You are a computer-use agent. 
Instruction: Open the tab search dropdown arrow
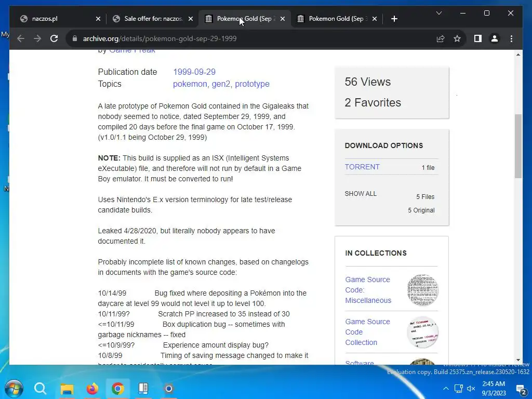coord(438,13)
